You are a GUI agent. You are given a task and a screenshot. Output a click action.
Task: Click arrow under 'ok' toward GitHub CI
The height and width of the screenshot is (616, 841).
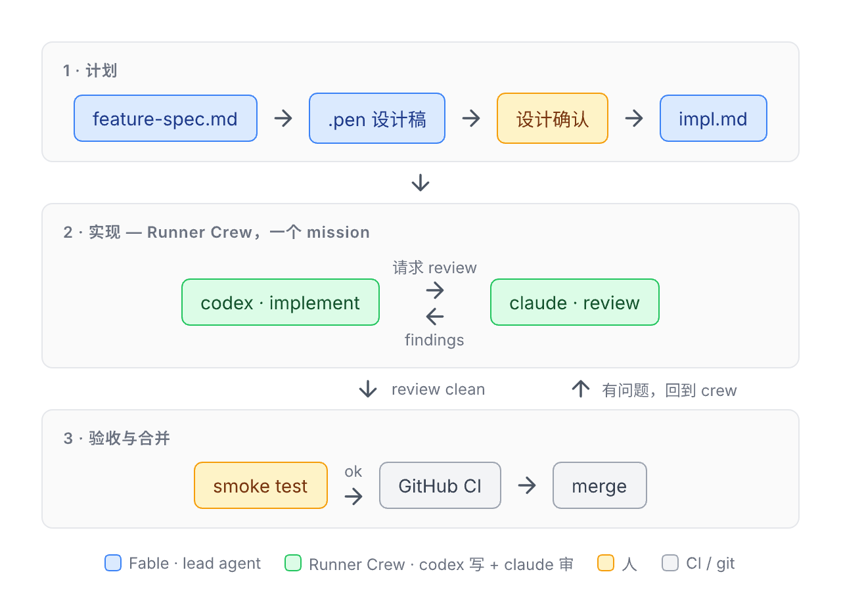pos(353,496)
